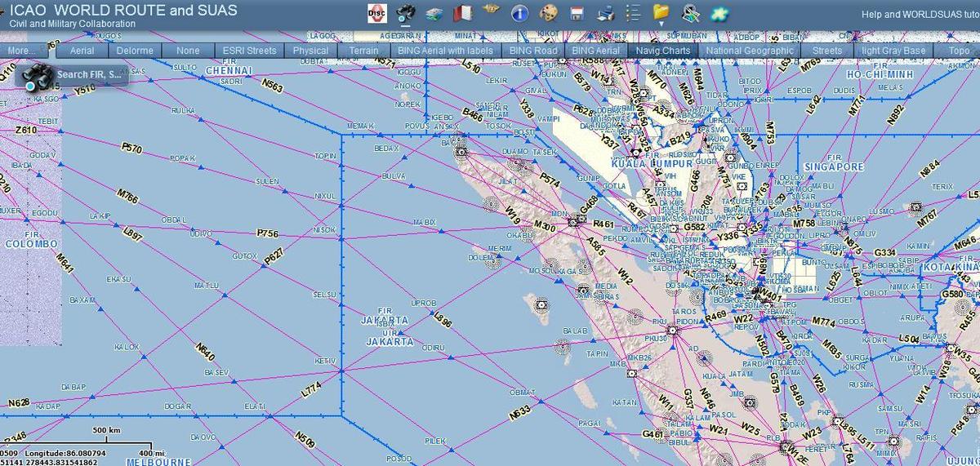Open the map layers stack icon

point(434,13)
